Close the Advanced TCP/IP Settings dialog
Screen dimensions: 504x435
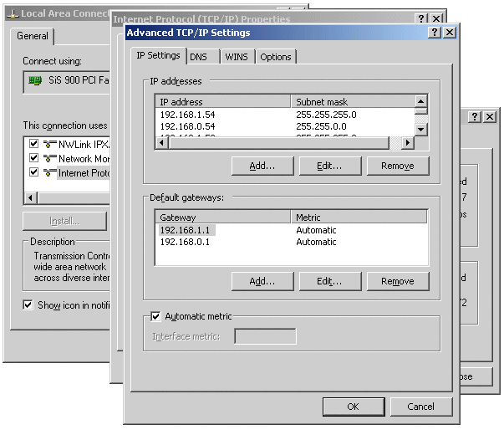(450, 32)
